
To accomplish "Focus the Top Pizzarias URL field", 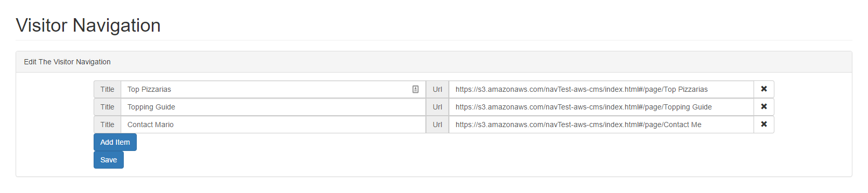I will click(601, 89).
